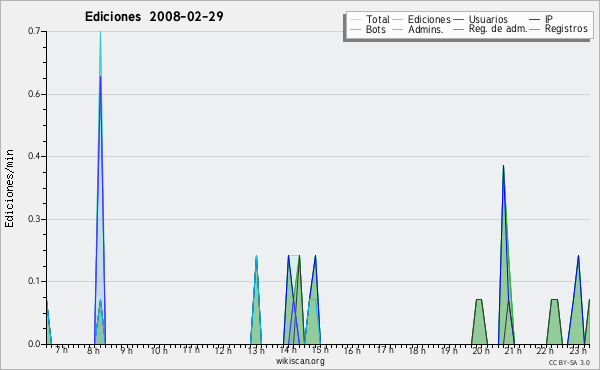Click the 8 h x-axis label

[x=93, y=350]
